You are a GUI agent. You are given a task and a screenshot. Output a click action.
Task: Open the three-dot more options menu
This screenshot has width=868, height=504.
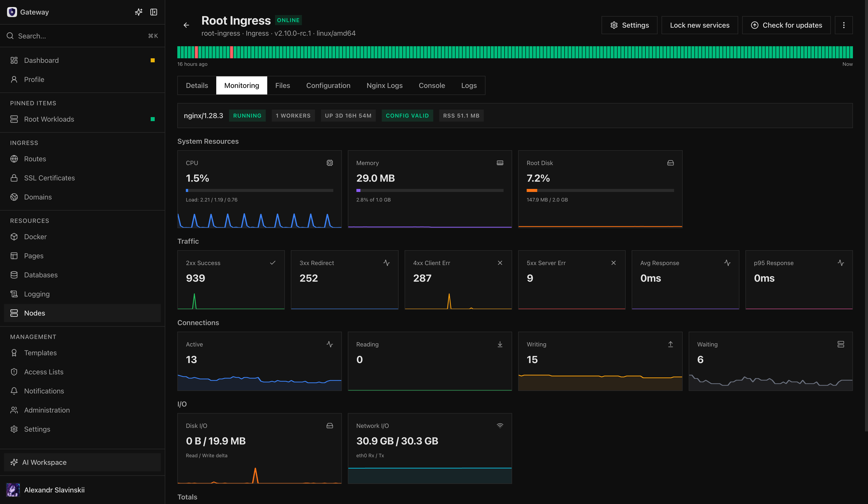(x=844, y=25)
